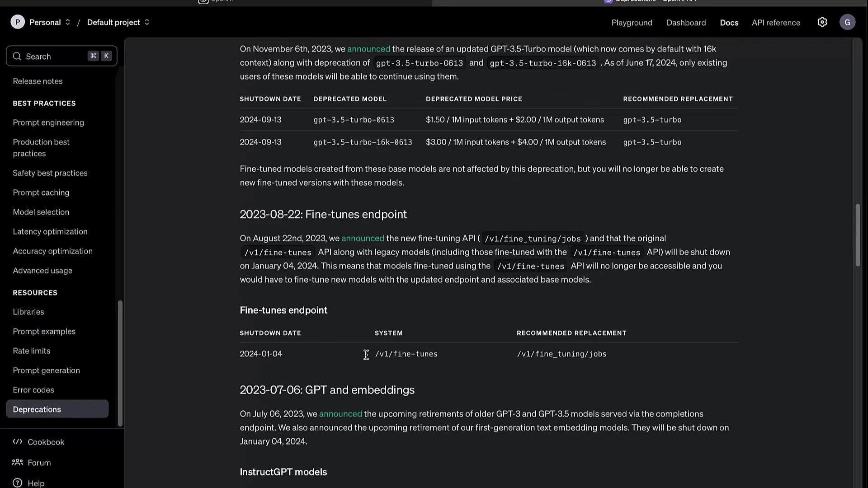The width and height of the screenshot is (868, 488).
Task: Open Release notes in sidebar
Action: point(38,81)
